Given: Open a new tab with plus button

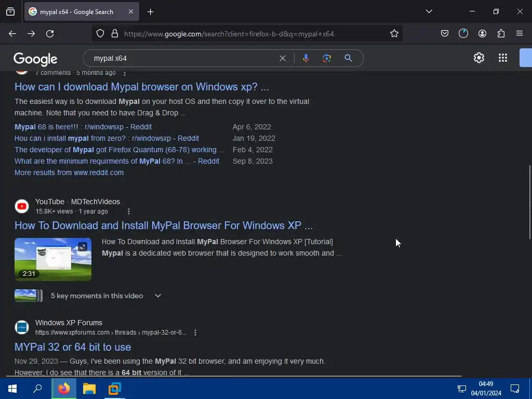Looking at the screenshot, I should [x=150, y=12].
